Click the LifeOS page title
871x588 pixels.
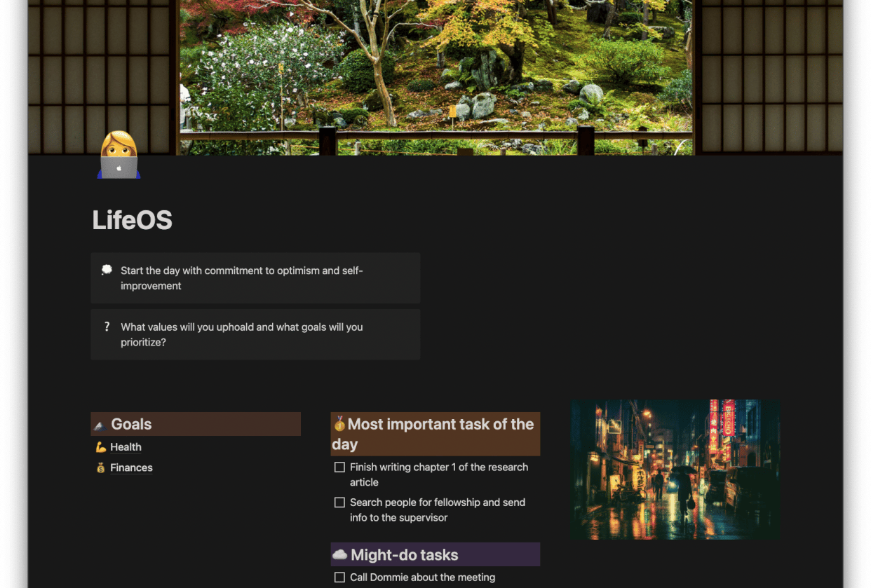click(x=132, y=220)
